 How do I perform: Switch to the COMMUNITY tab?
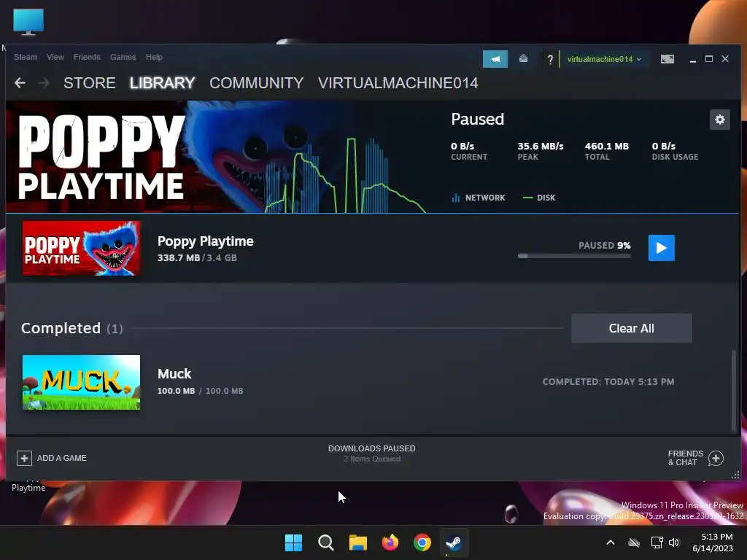(x=256, y=83)
